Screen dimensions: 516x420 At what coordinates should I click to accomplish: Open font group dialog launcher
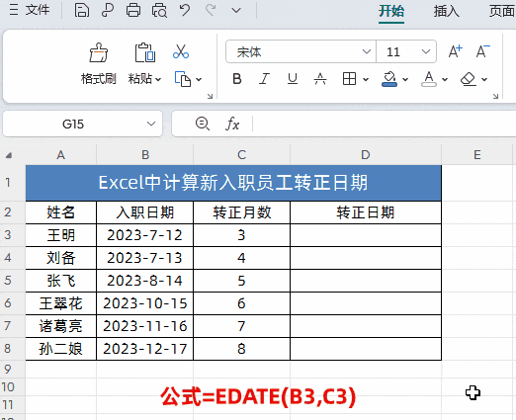495,96
